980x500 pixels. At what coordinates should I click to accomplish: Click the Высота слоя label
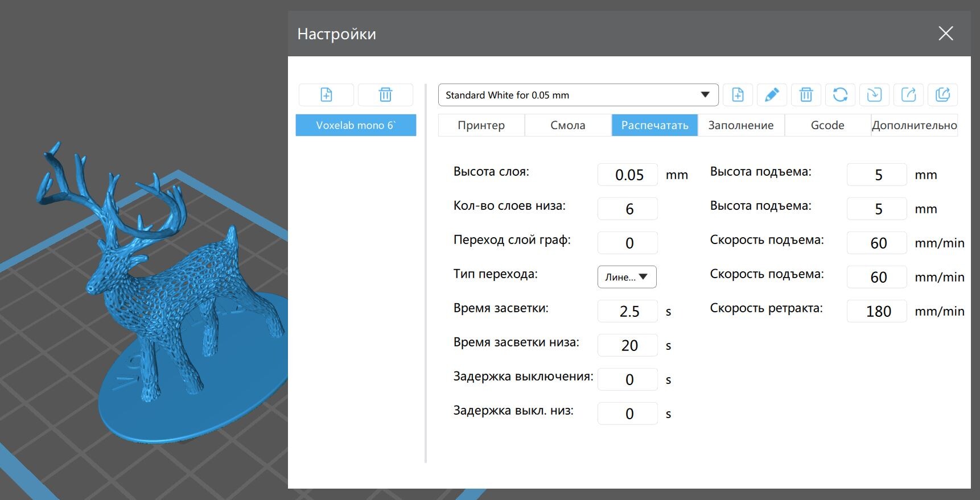(491, 172)
